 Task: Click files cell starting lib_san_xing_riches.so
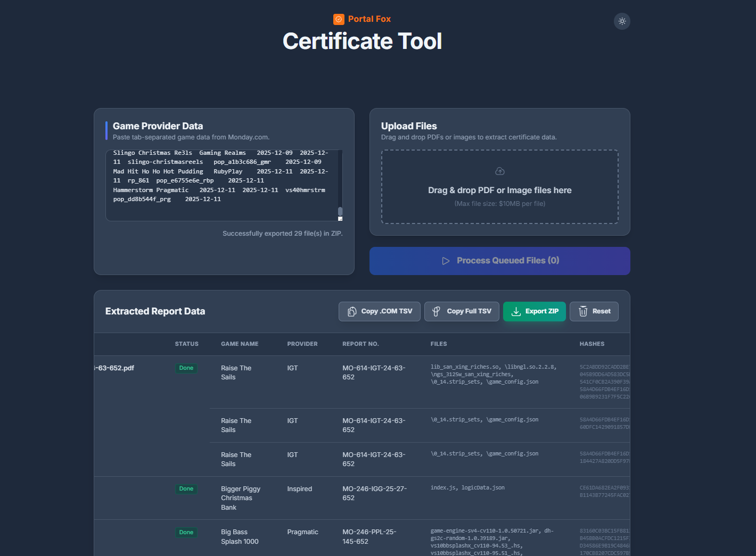(494, 375)
